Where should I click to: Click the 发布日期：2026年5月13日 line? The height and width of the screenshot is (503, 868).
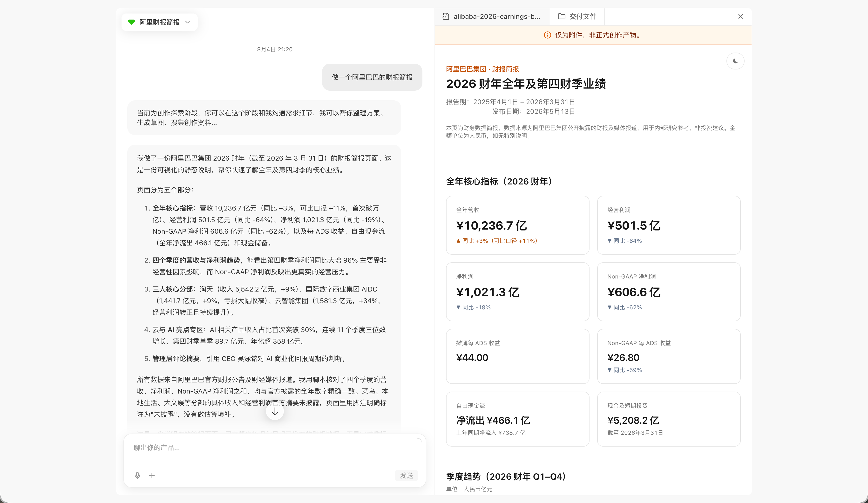click(x=534, y=111)
